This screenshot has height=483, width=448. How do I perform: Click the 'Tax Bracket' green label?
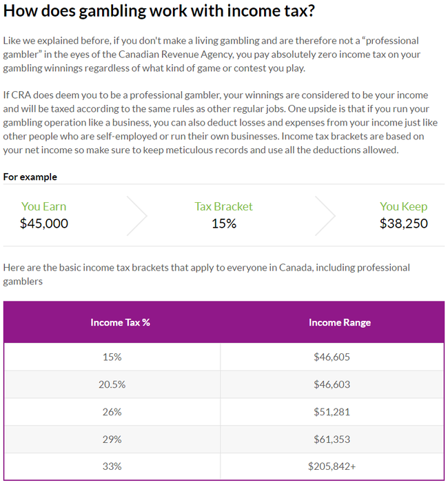tap(223, 206)
